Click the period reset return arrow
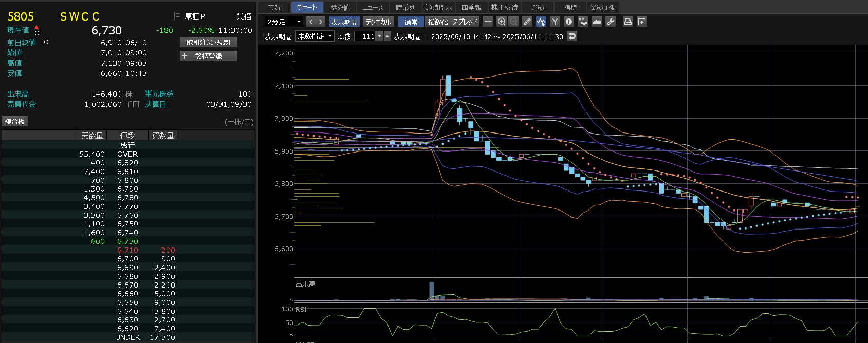 572,36
